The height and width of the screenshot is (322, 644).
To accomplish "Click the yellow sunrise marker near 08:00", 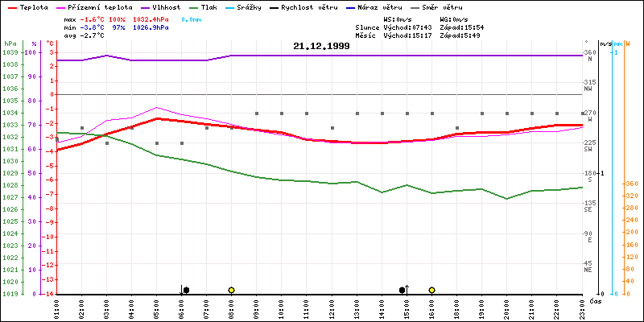I will [231, 290].
